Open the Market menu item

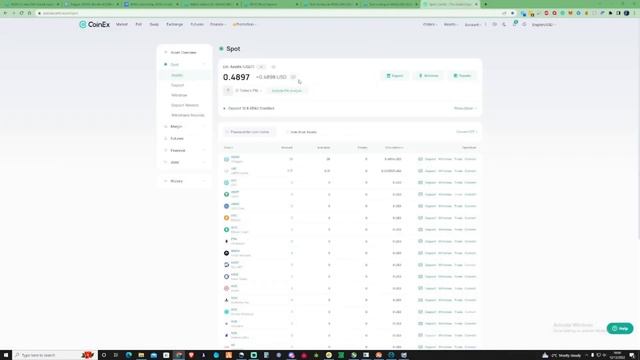pos(122,24)
